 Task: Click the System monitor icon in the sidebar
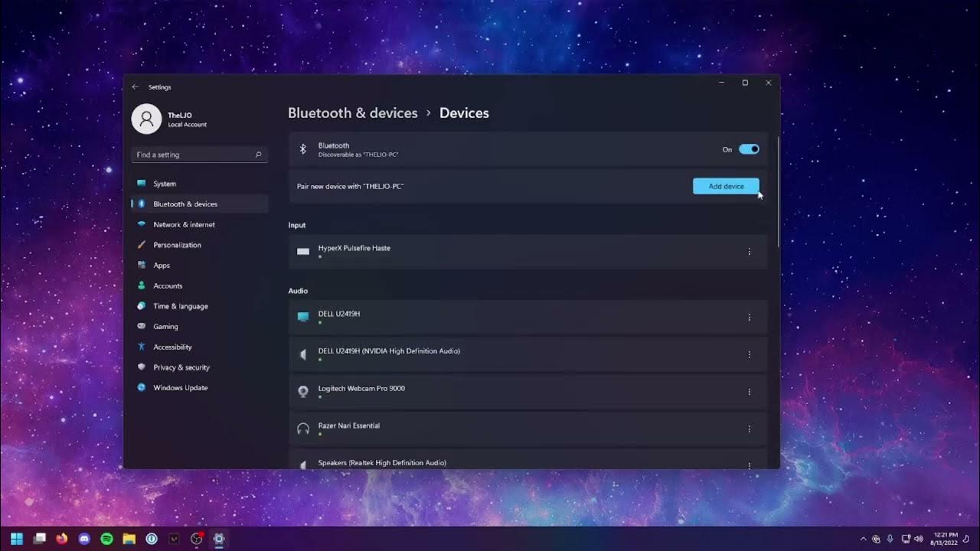tap(141, 184)
